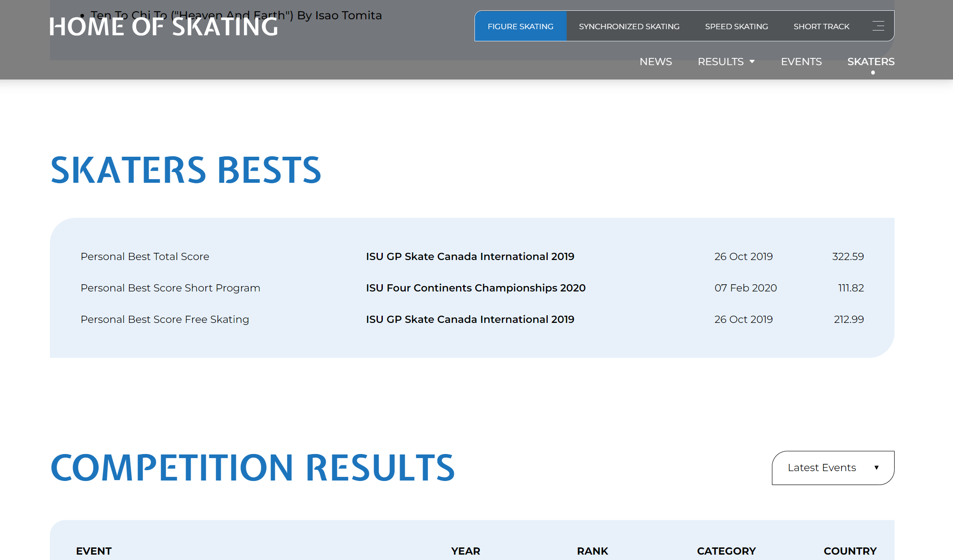Switch to Synchronized Skating tab
The image size is (953, 560).
click(x=629, y=26)
